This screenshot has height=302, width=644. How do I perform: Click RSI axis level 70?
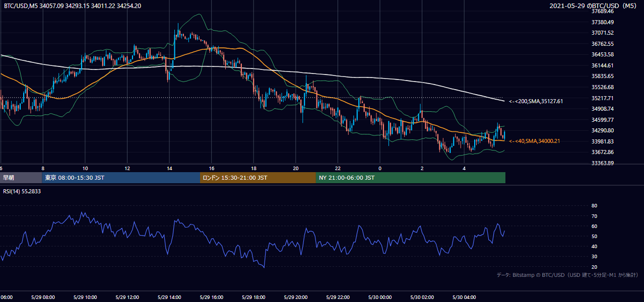[594, 216]
